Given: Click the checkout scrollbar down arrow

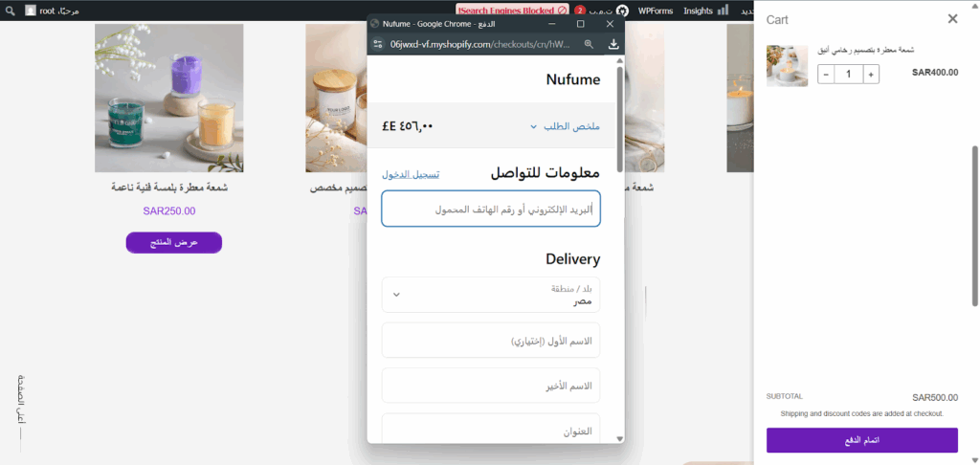Looking at the screenshot, I should tap(620, 439).
